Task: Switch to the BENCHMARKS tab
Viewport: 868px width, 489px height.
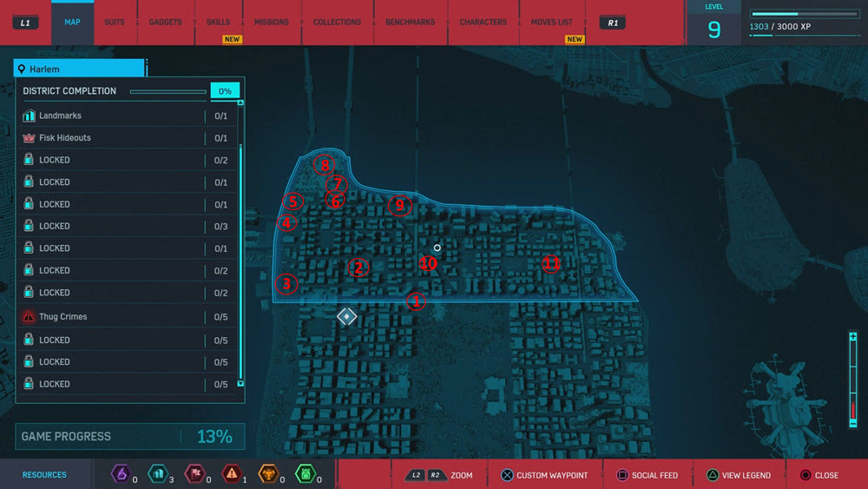Action: point(411,23)
